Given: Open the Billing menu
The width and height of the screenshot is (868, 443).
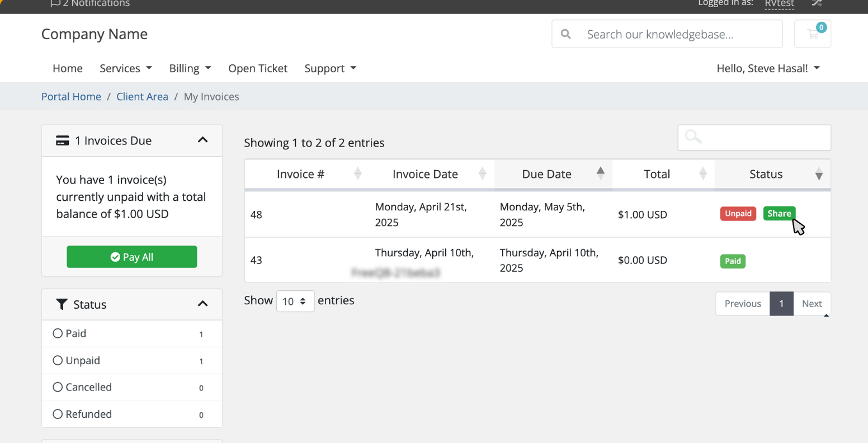Looking at the screenshot, I should (x=190, y=68).
